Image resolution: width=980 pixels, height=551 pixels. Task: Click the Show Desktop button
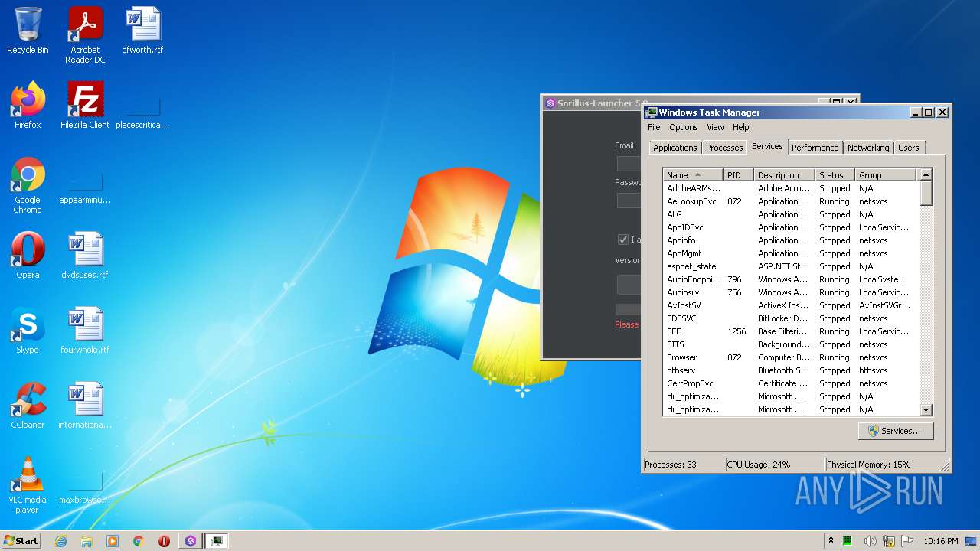tap(972, 541)
